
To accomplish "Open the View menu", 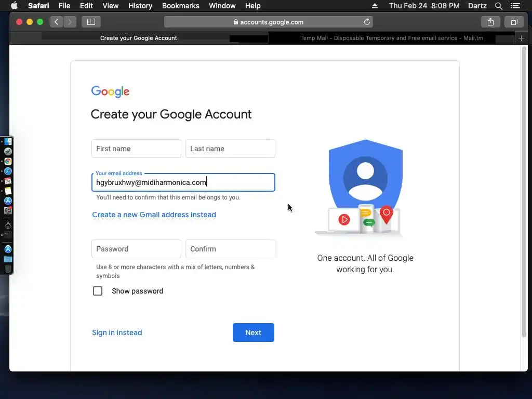I will point(111,6).
